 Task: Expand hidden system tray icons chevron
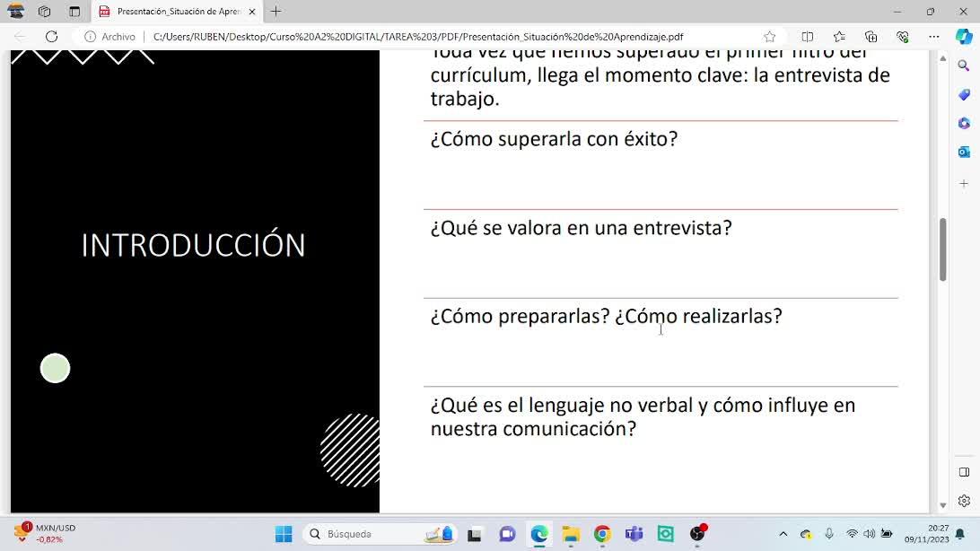point(783,534)
